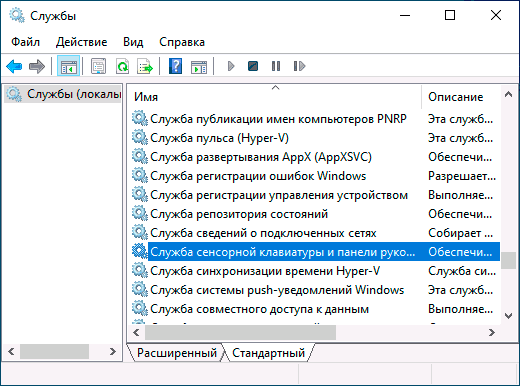The width and height of the screenshot is (520, 386).
Task: Click the Pause service icon
Action: pyautogui.click(x=276, y=66)
